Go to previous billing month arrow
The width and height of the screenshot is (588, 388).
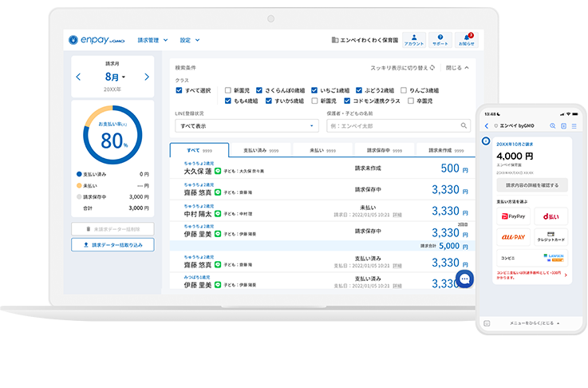tap(78, 77)
